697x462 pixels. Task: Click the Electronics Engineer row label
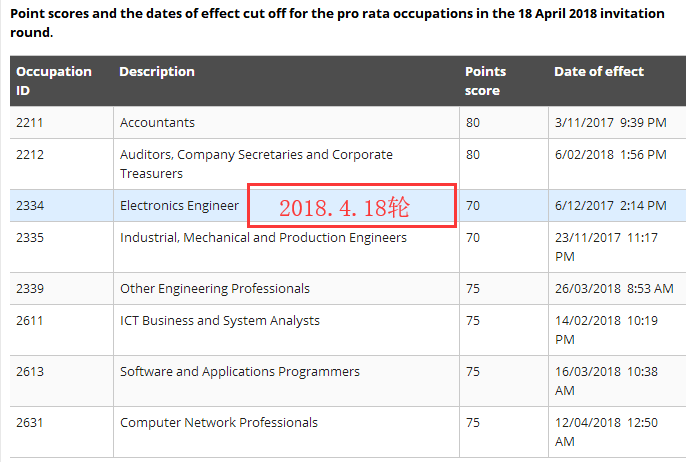point(179,206)
